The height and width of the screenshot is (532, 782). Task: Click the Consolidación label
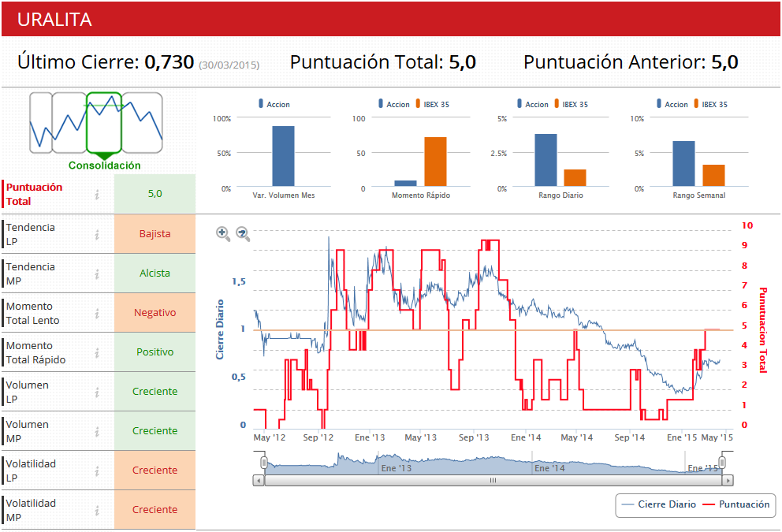105,166
